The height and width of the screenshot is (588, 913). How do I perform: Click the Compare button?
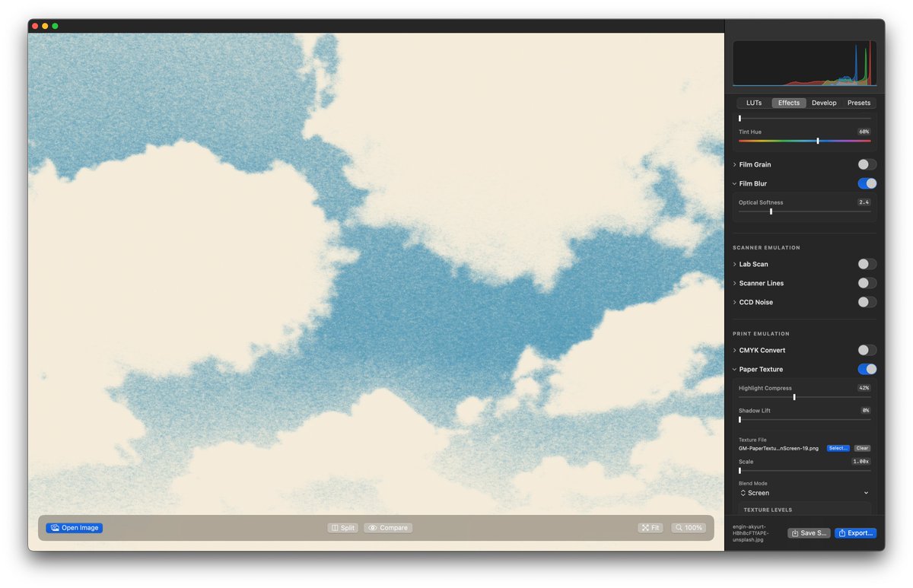click(388, 528)
